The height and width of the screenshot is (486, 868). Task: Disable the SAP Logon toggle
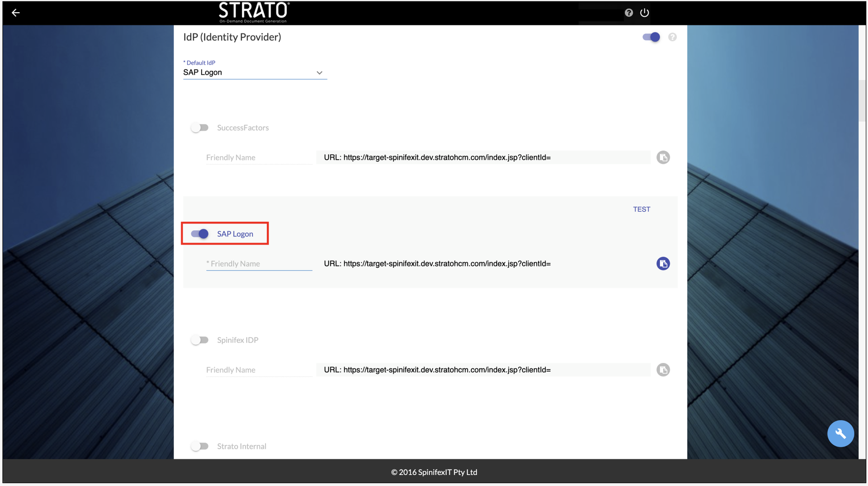tap(199, 234)
